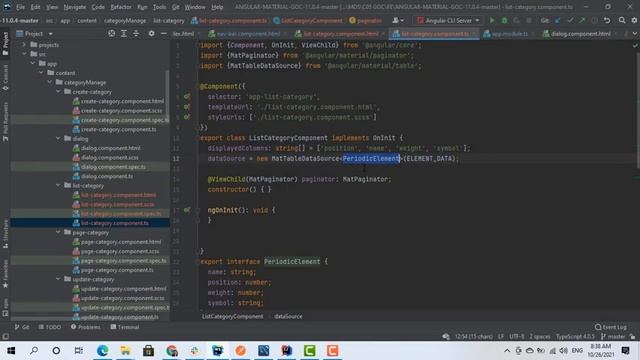
Task: Open Task View on taskbar
Action: [x=79, y=351]
